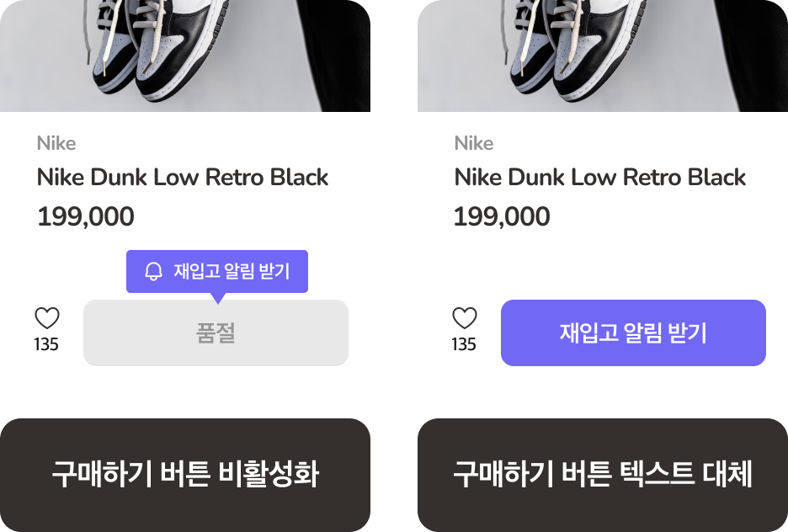788x532 pixels.
Task: Select the 구매하기 버튼 비활성화 label
Action: [x=185, y=475]
